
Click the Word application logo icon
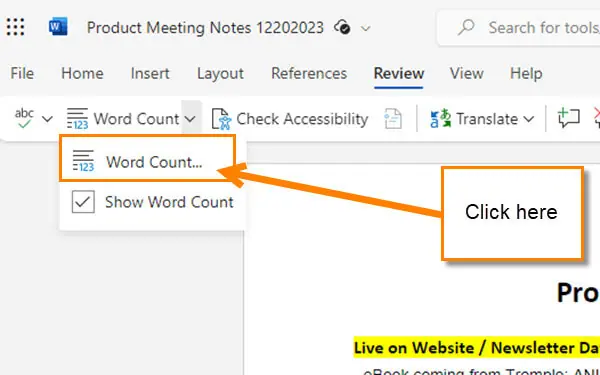pyautogui.click(x=58, y=27)
